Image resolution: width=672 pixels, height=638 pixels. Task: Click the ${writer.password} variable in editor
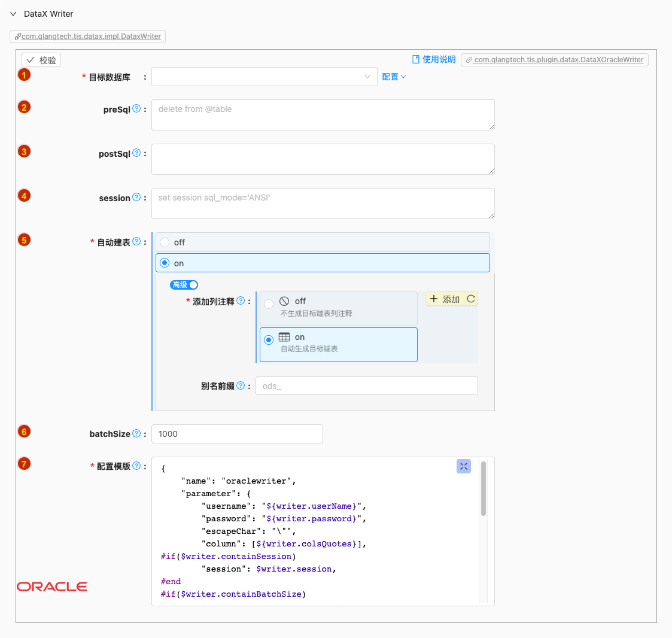311,519
